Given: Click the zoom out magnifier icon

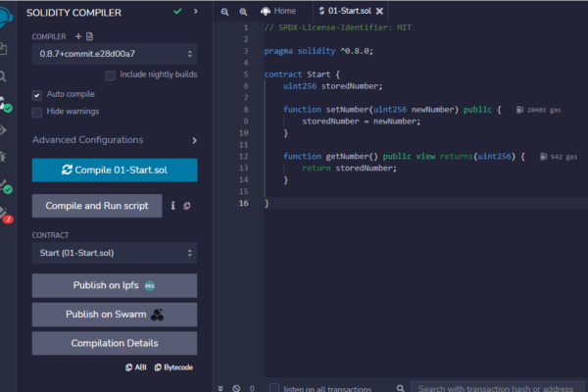Looking at the screenshot, I should pos(224,11).
